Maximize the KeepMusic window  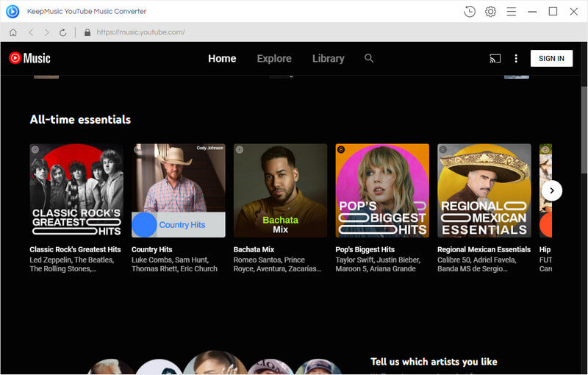pyautogui.click(x=553, y=12)
